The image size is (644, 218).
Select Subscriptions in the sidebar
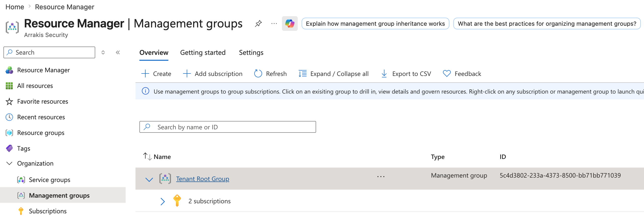coord(48,211)
